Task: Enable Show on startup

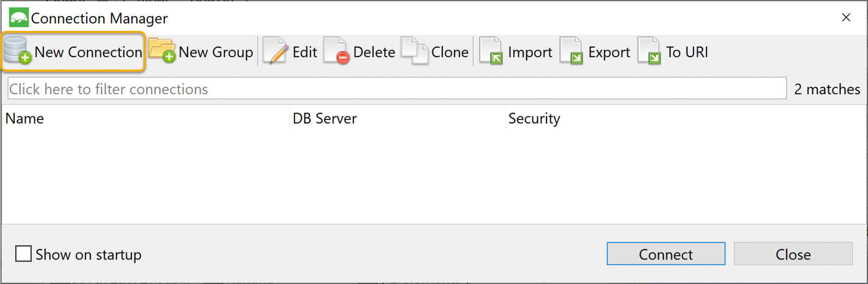Action: pos(22,253)
